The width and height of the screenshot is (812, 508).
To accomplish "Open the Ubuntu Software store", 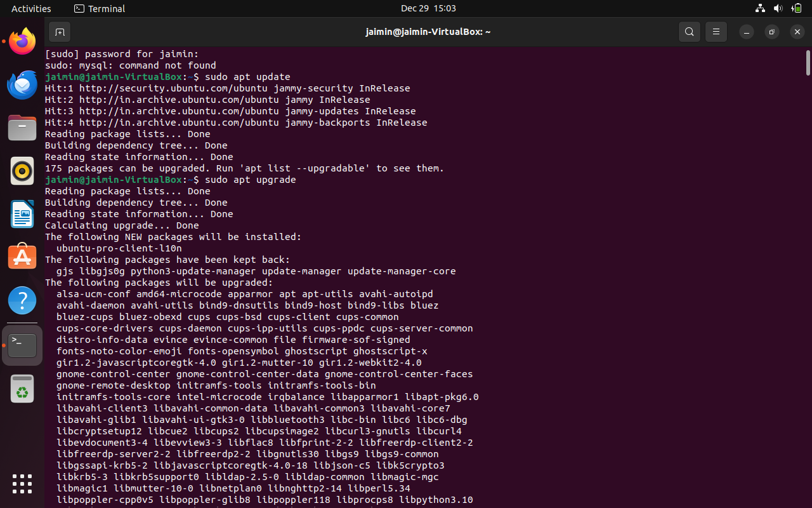I will click(22, 257).
